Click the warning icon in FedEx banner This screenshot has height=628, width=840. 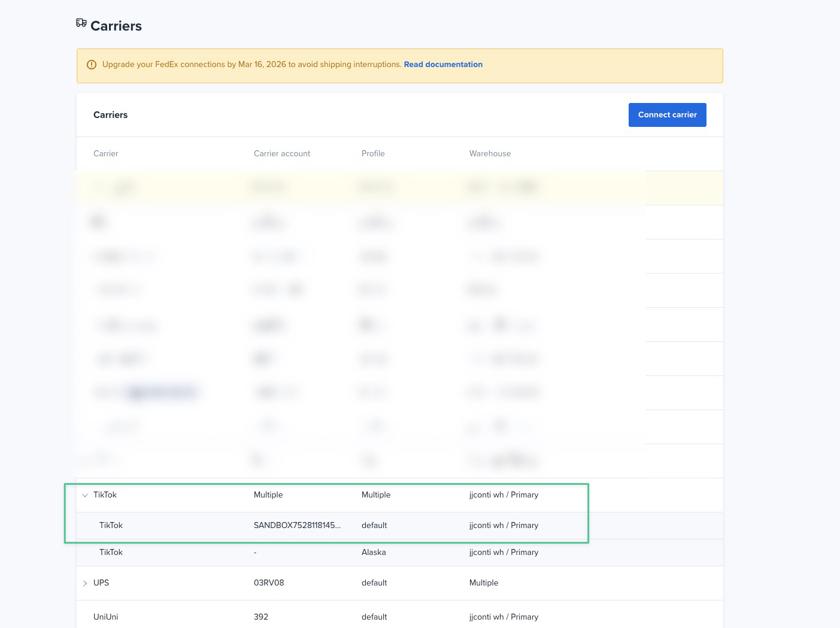click(92, 65)
